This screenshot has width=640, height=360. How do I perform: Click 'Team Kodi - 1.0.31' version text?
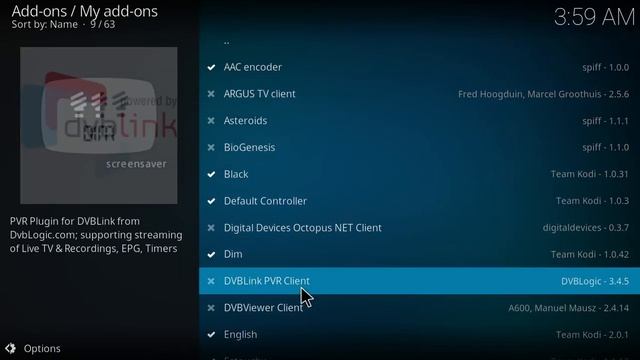[590, 174]
